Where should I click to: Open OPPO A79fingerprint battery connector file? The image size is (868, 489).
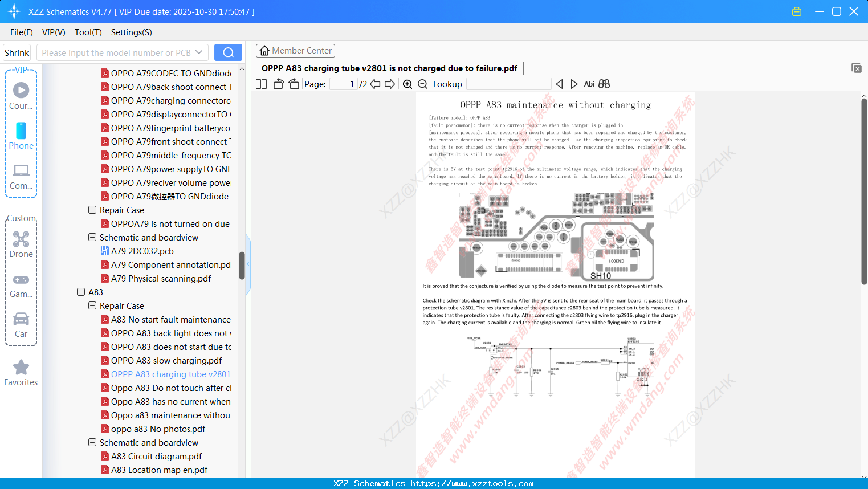[x=166, y=128]
